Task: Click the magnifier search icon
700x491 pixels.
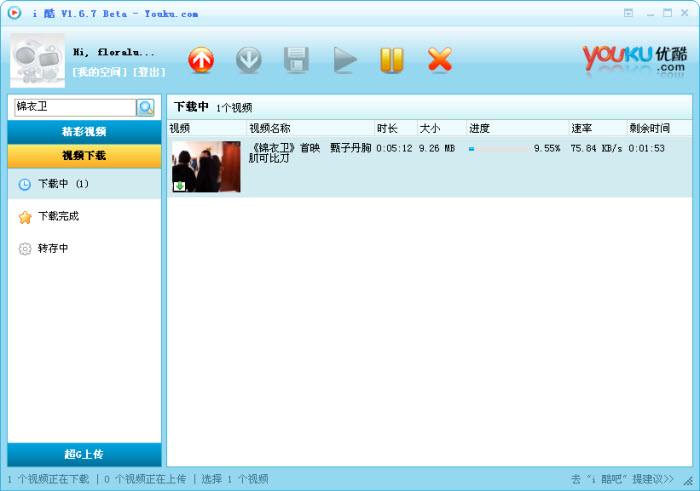Action: 146,108
